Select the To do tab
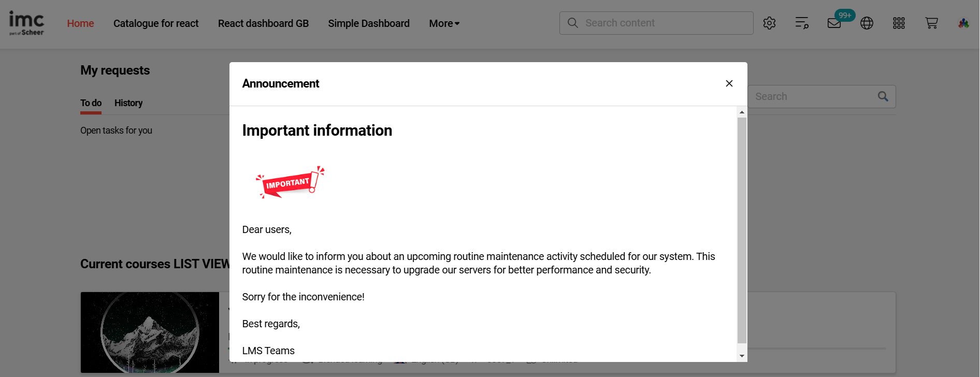Image resolution: width=980 pixels, height=377 pixels. (91, 103)
